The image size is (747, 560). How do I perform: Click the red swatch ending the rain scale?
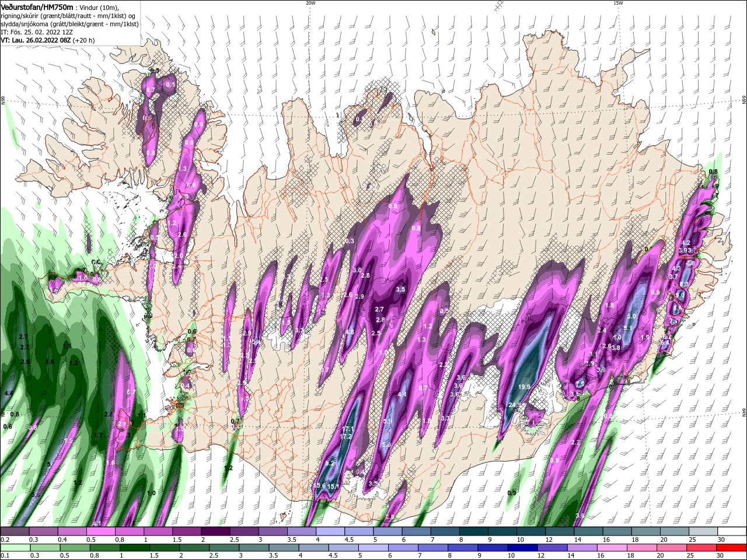[x=732, y=547]
